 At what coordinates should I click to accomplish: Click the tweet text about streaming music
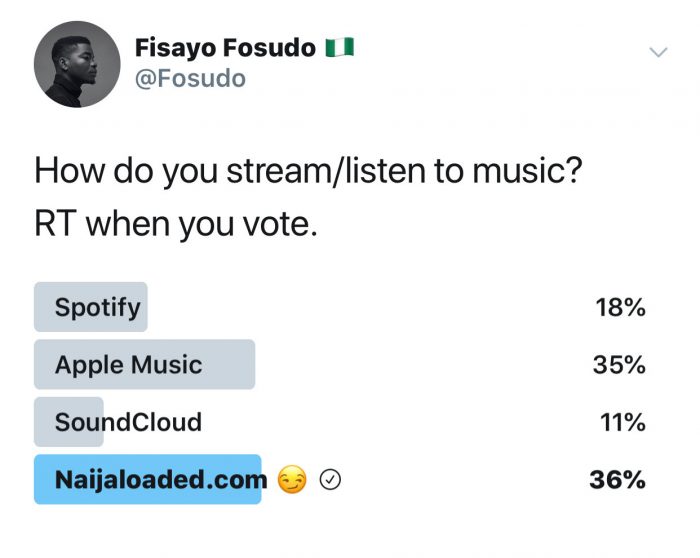coord(308,171)
